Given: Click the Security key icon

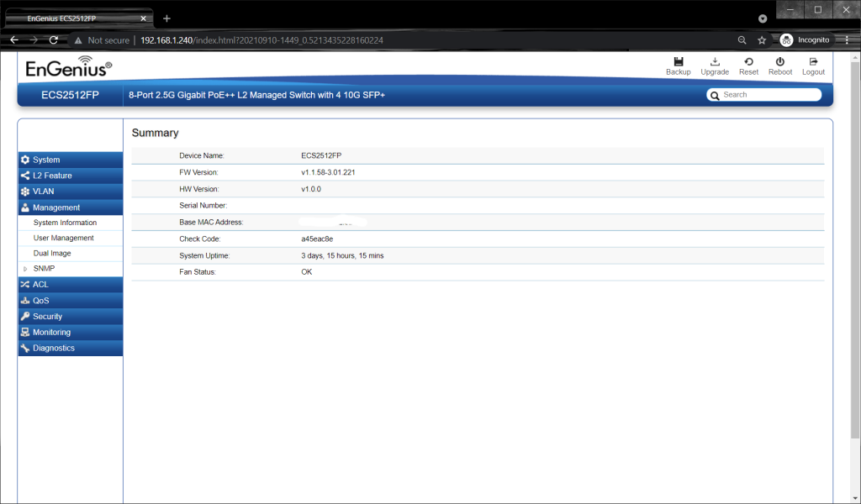Looking at the screenshot, I should pos(24,317).
